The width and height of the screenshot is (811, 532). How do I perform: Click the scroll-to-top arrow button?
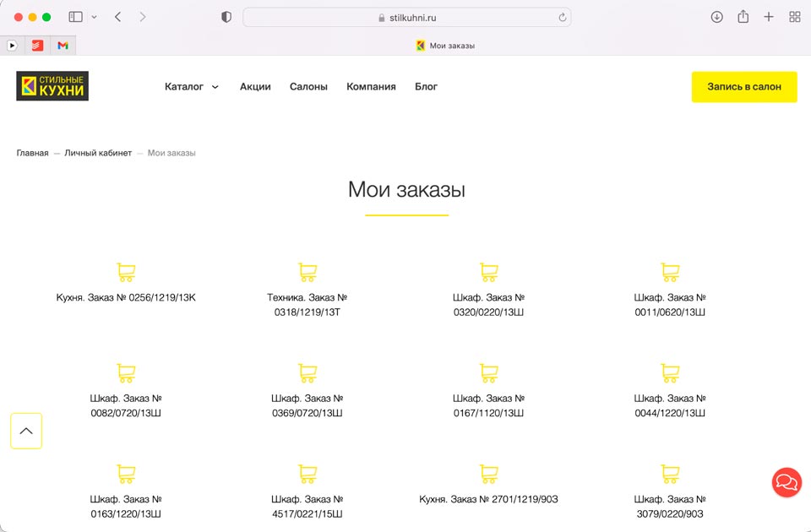(x=26, y=431)
